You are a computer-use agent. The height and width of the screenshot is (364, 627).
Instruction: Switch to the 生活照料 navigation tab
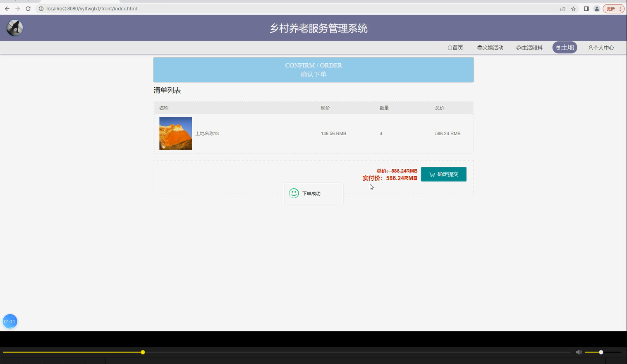pyautogui.click(x=529, y=47)
